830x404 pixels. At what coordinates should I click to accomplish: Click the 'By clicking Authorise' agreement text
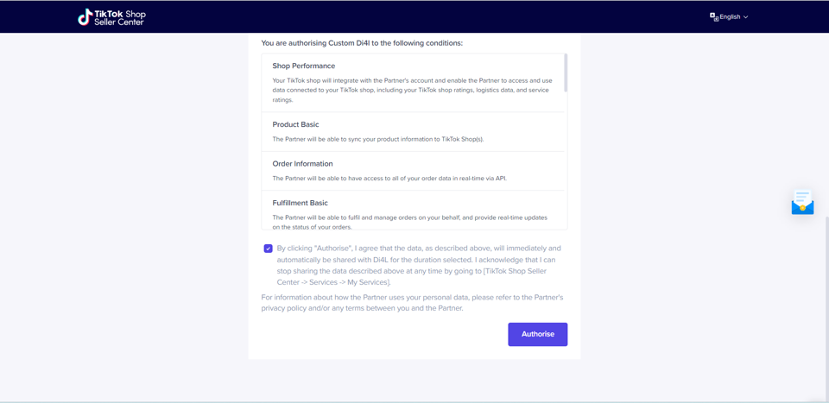[x=418, y=265]
